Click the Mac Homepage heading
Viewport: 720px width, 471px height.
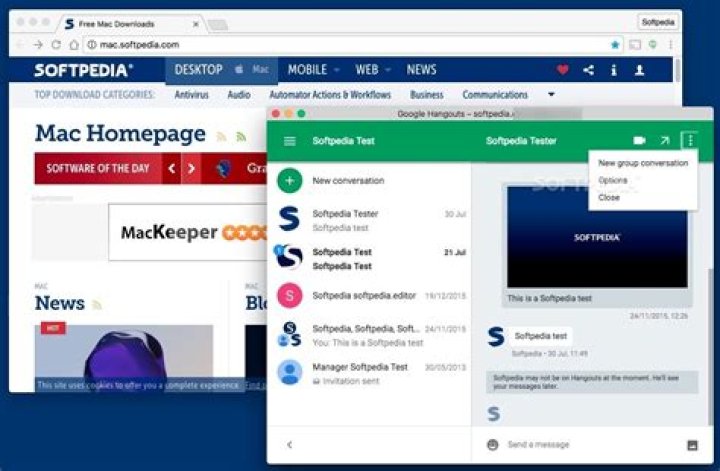120,134
